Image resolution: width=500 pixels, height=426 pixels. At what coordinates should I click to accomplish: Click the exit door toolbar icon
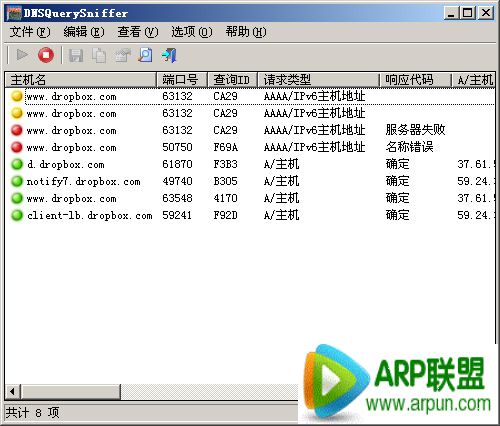169,55
